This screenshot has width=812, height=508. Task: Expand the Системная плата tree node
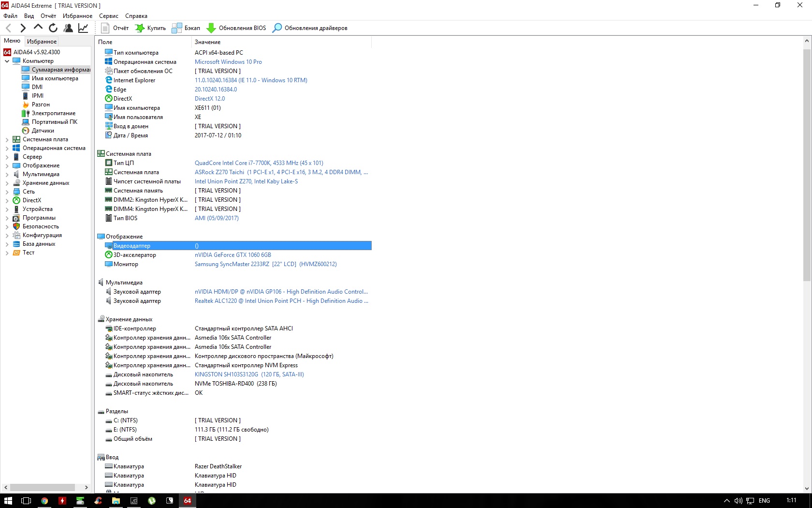pyautogui.click(x=7, y=139)
